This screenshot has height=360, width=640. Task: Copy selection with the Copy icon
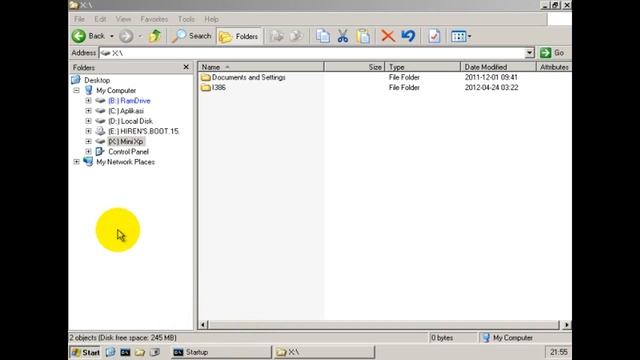tap(322, 36)
